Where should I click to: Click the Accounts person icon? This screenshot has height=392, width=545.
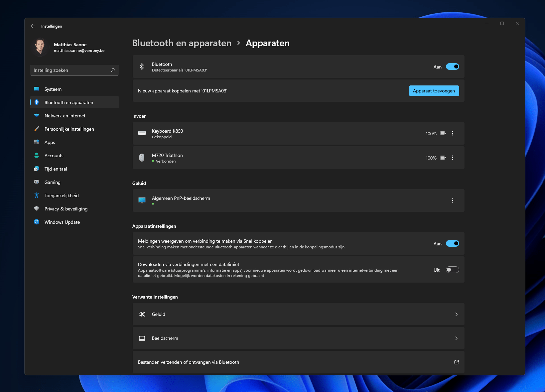pos(37,156)
